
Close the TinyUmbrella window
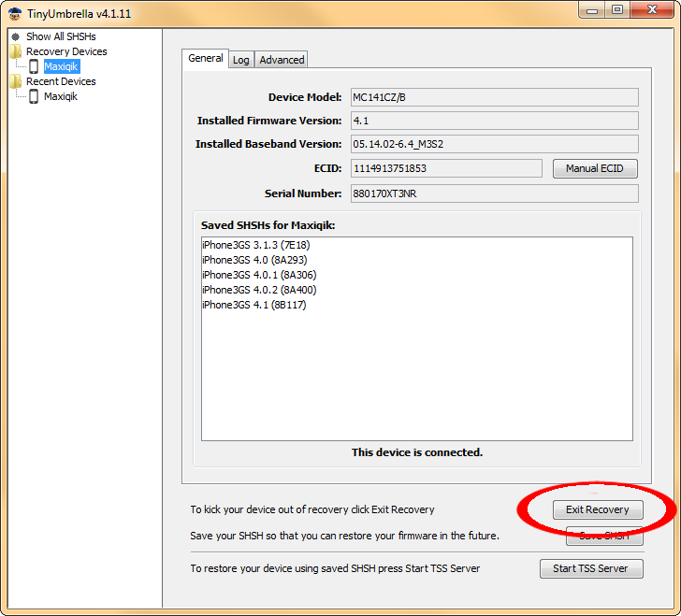tap(651, 10)
